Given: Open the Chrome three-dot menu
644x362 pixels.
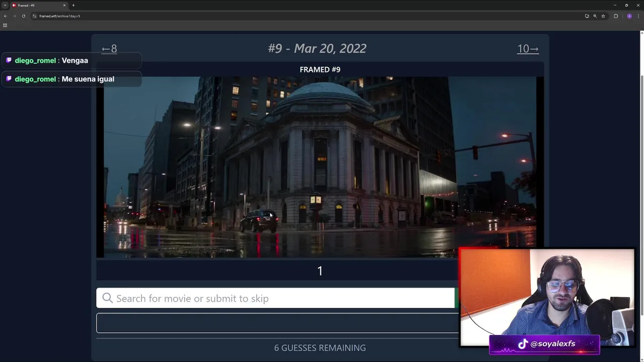Looking at the screenshot, I should click(638, 16).
